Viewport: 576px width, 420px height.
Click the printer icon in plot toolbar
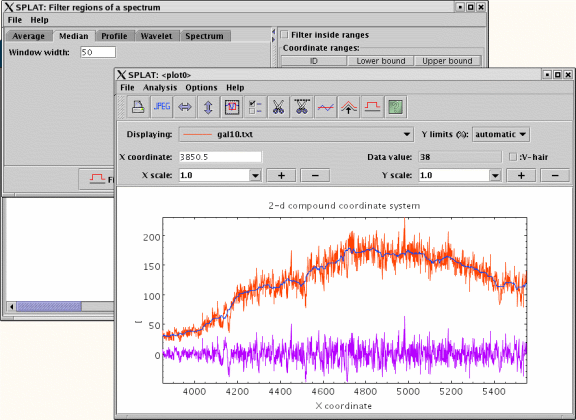138,107
